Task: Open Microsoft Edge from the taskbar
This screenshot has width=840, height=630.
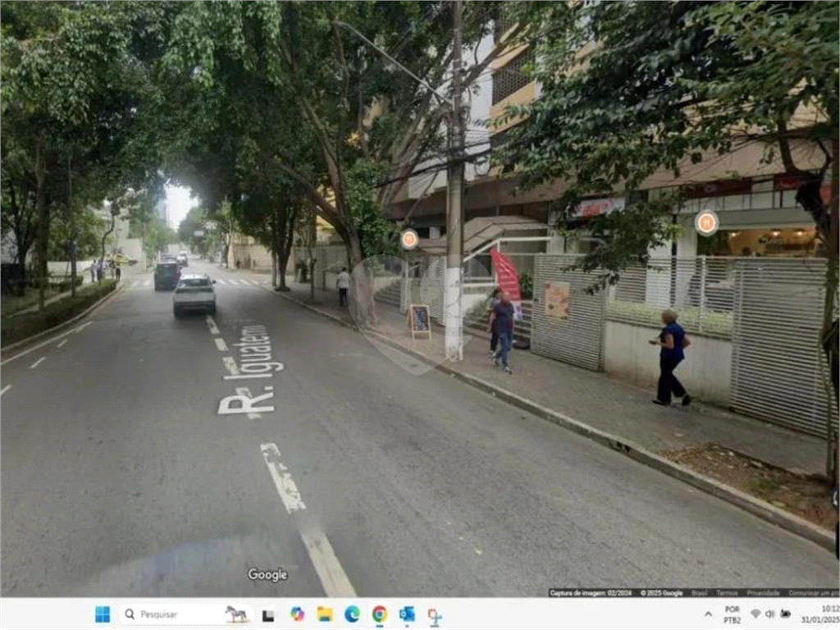Action: [x=352, y=614]
